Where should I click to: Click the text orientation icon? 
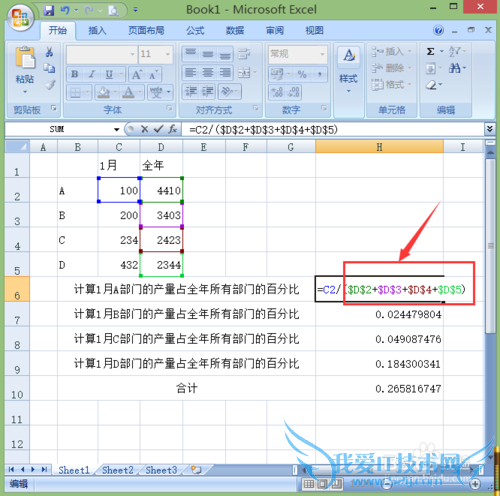point(227,91)
